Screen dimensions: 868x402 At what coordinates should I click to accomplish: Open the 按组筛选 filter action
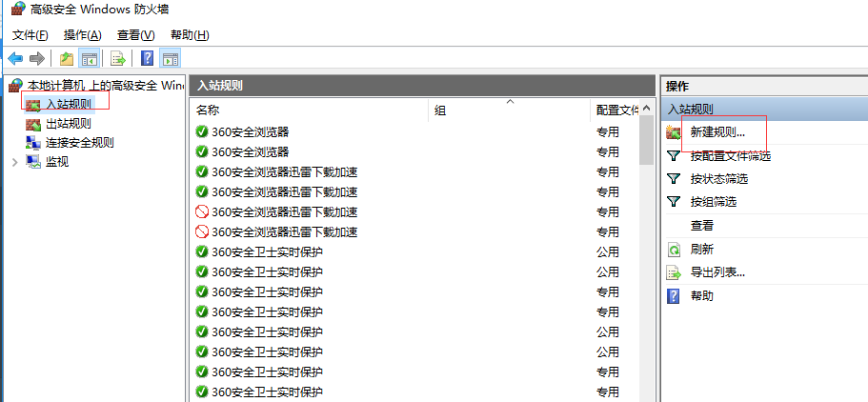click(714, 202)
